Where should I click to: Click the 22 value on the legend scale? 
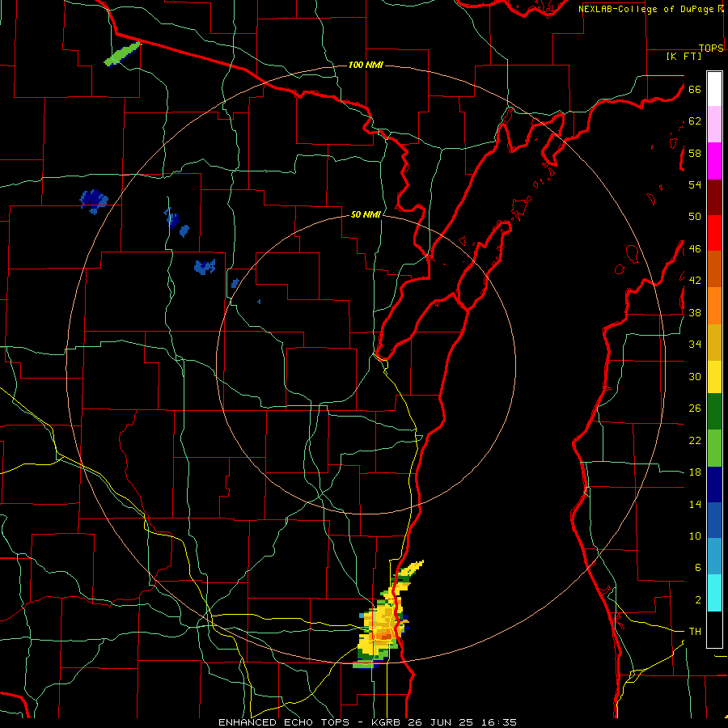(695, 440)
